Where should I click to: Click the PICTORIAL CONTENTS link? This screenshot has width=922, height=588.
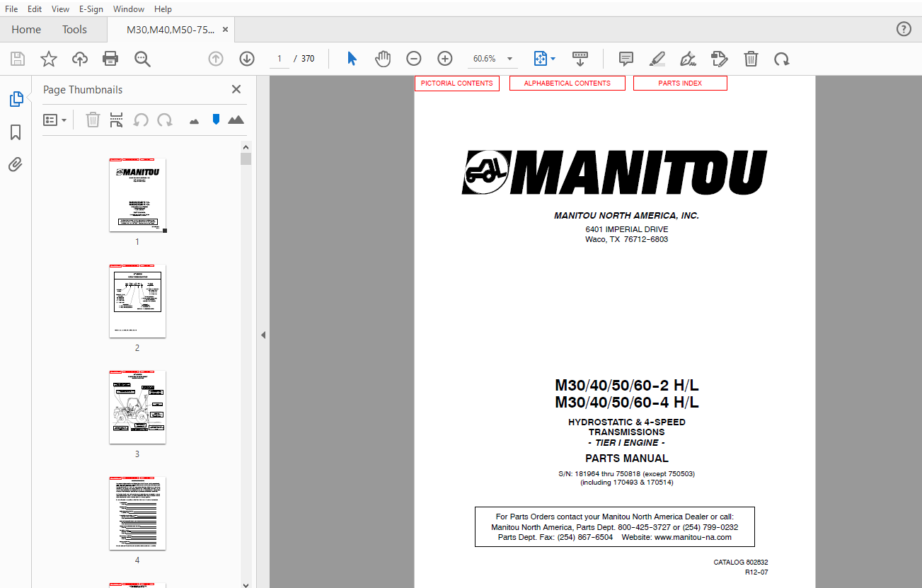tap(457, 83)
